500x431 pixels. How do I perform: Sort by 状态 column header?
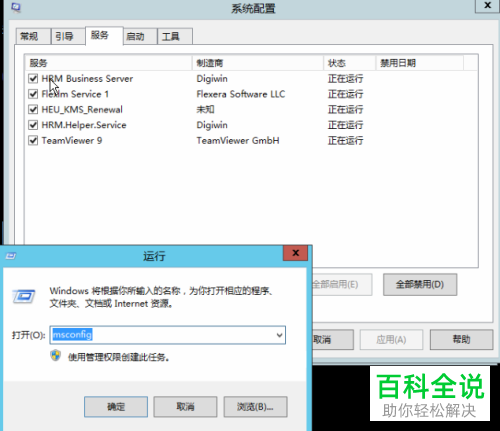click(350, 63)
